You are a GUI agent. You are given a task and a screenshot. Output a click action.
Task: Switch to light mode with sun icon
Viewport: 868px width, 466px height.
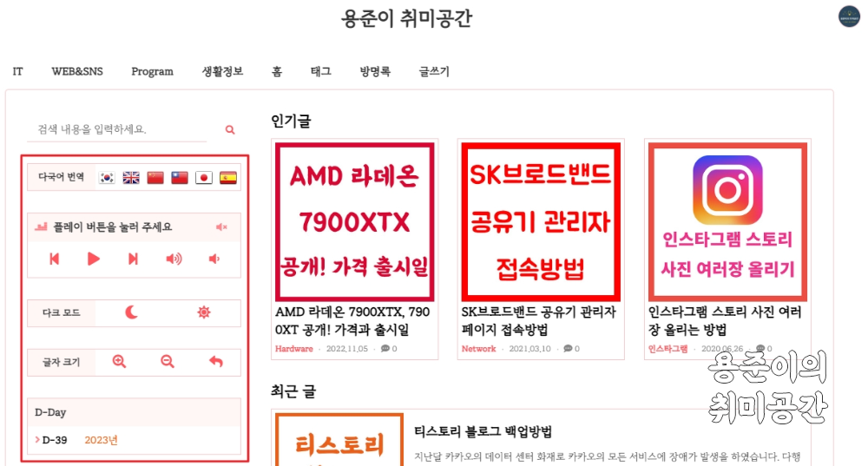pyautogui.click(x=204, y=312)
